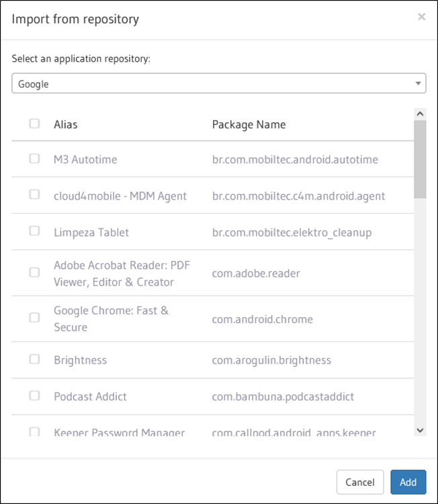This screenshot has width=438, height=504.
Task: Select br.com.mobiltec.elektro_cleanup package name
Action: (292, 233)
